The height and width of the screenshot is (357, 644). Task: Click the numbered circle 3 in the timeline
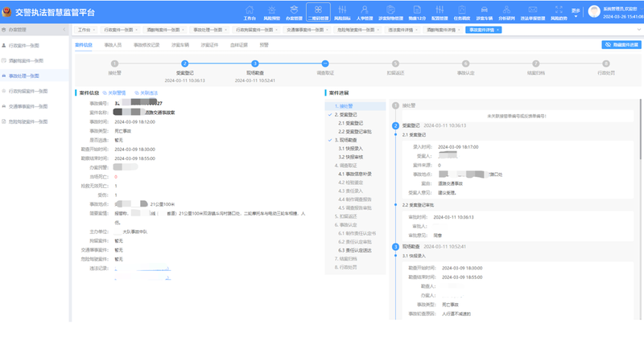pos(395,247)
